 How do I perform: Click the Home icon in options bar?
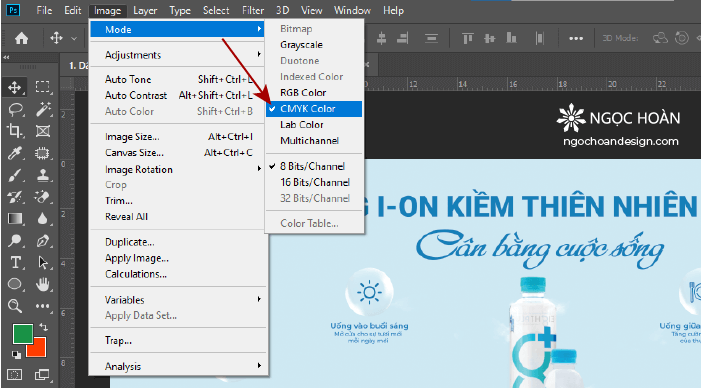coord(21,38)
